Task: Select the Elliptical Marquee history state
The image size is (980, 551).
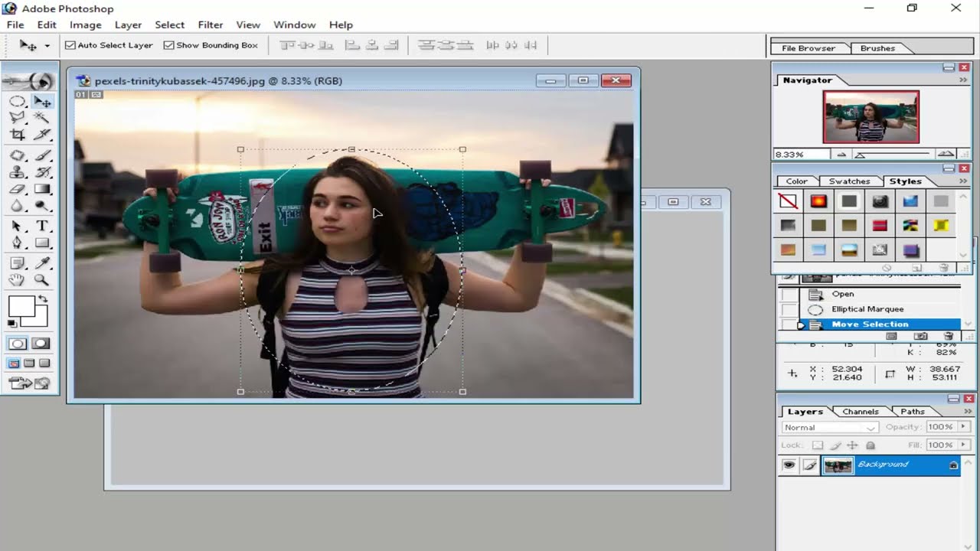Action: pyautogui.click(x=879, y=309)
